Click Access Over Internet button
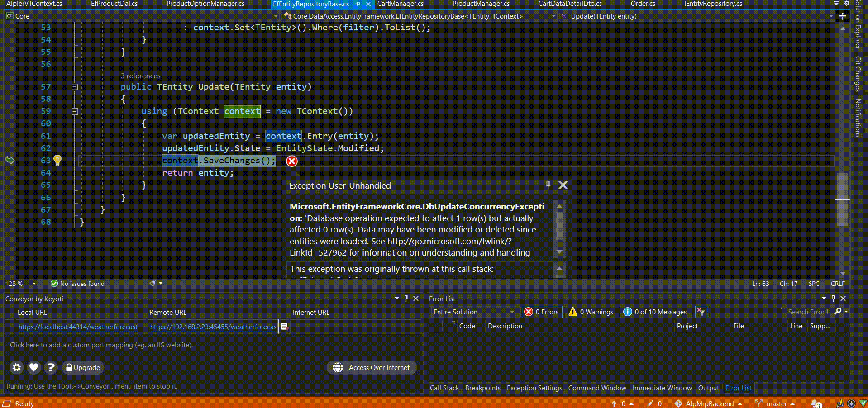The width and height of the screenshot is (868, 408). (x=372, y=367)
